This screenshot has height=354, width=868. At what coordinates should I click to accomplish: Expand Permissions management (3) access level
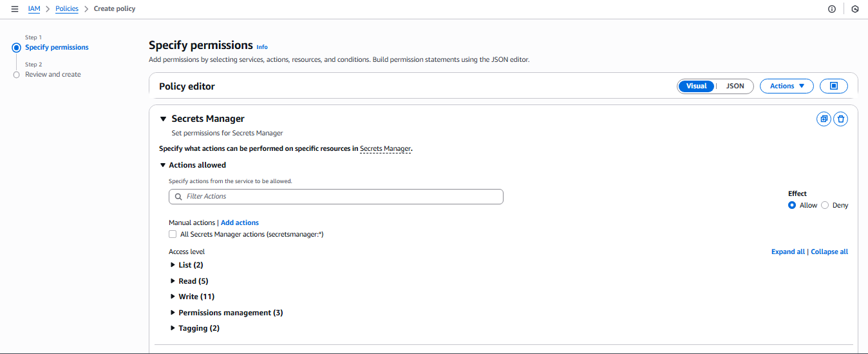[173, 313]
